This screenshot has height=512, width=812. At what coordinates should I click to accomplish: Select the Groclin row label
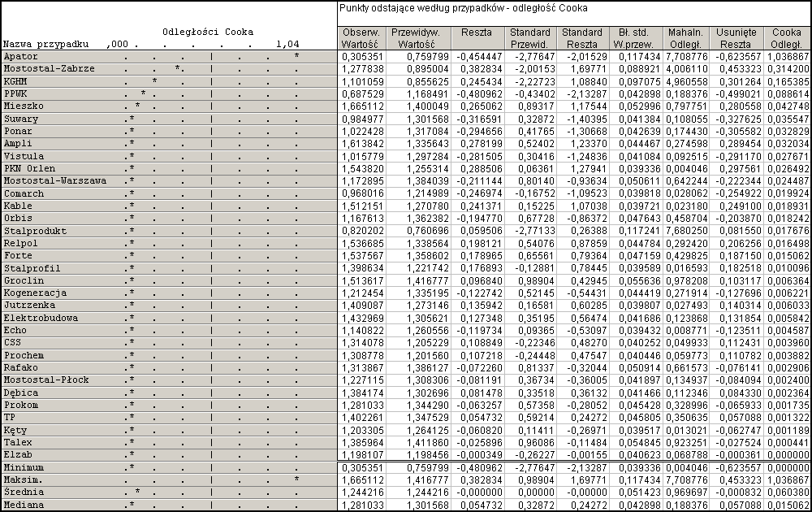pos(24,280)
